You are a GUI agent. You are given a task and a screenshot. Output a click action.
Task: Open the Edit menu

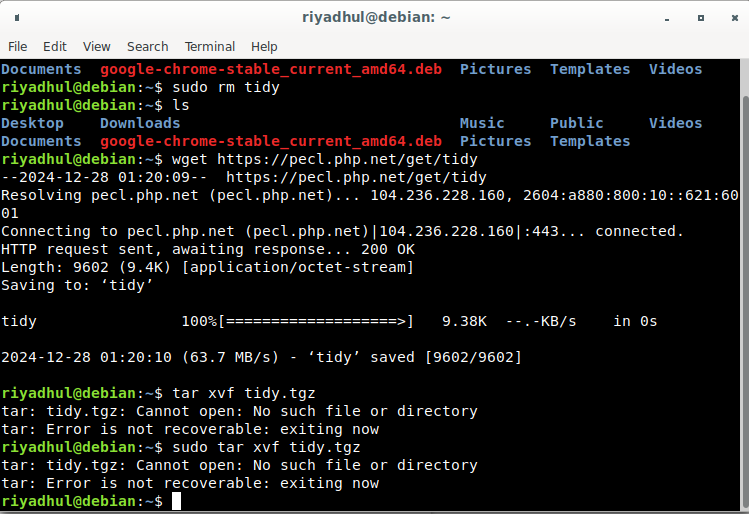click(54, 46)
